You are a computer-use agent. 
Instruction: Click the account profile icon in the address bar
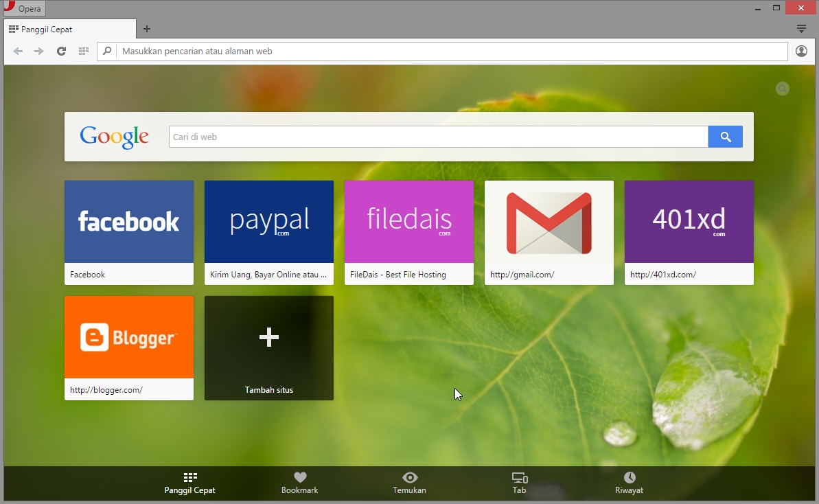click(x=801, y=51)
